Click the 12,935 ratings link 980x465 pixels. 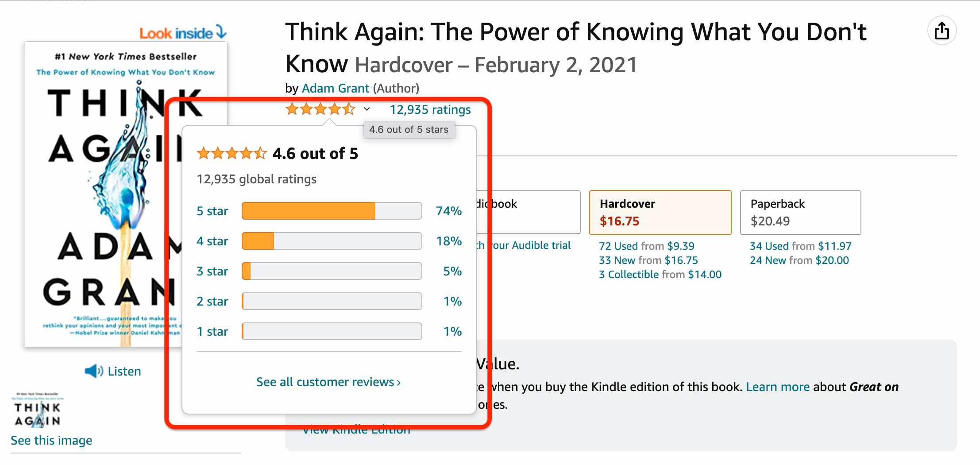tap(430, 109)
